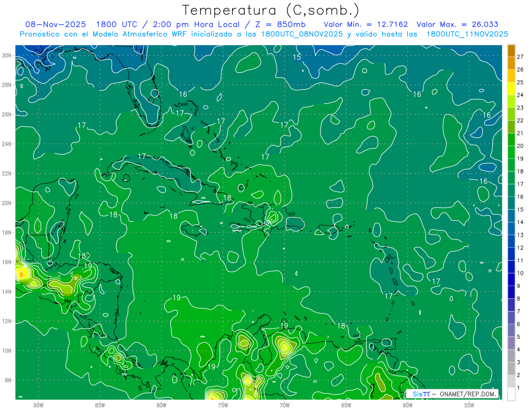Click the "55W" longitude axis label

coord(469,405)
